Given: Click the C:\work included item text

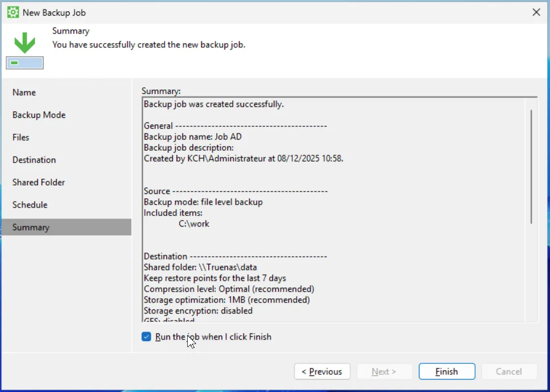Looking at the screenshot, I should pyautogui.click(x=194, y=224).
